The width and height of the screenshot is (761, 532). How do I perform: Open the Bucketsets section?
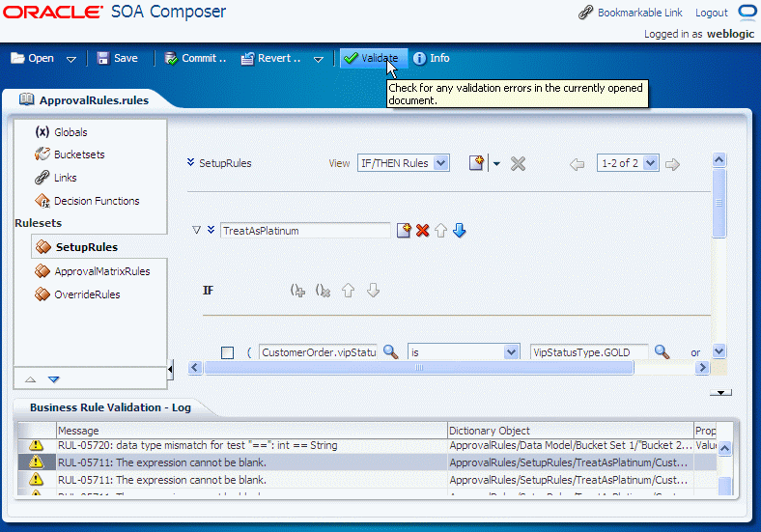click(79, 154)
